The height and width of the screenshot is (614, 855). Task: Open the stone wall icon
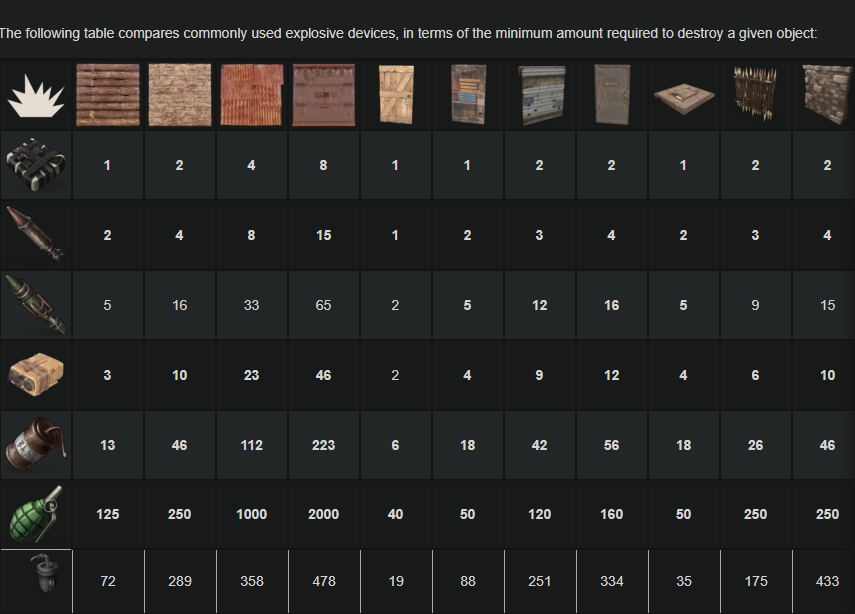pyautogui.click(x=180, y=95)
